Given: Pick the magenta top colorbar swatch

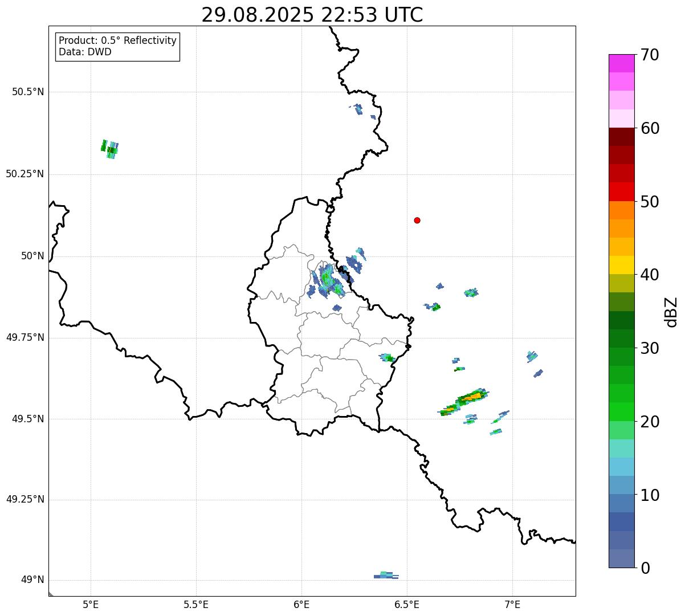Looking at the screenshot, I should pos(622,63).
